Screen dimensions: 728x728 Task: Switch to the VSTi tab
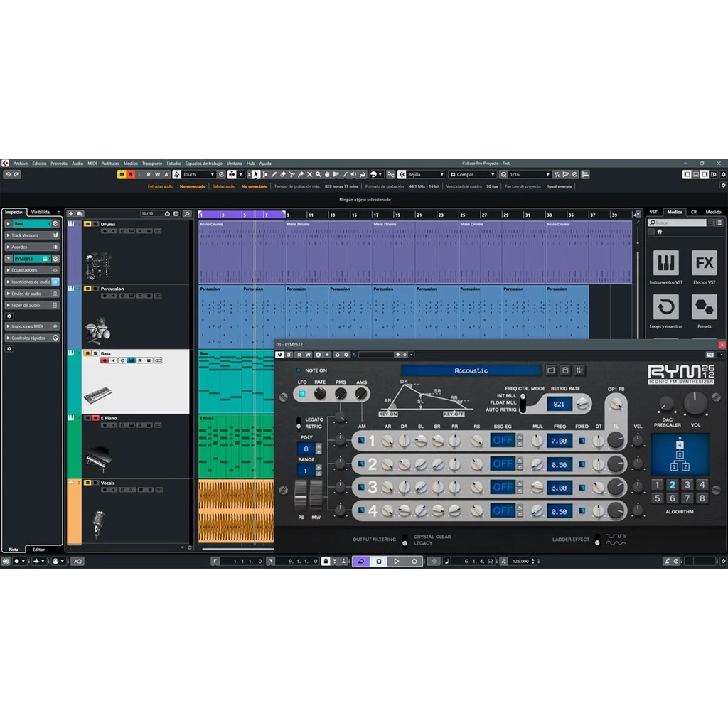(654, 212)
